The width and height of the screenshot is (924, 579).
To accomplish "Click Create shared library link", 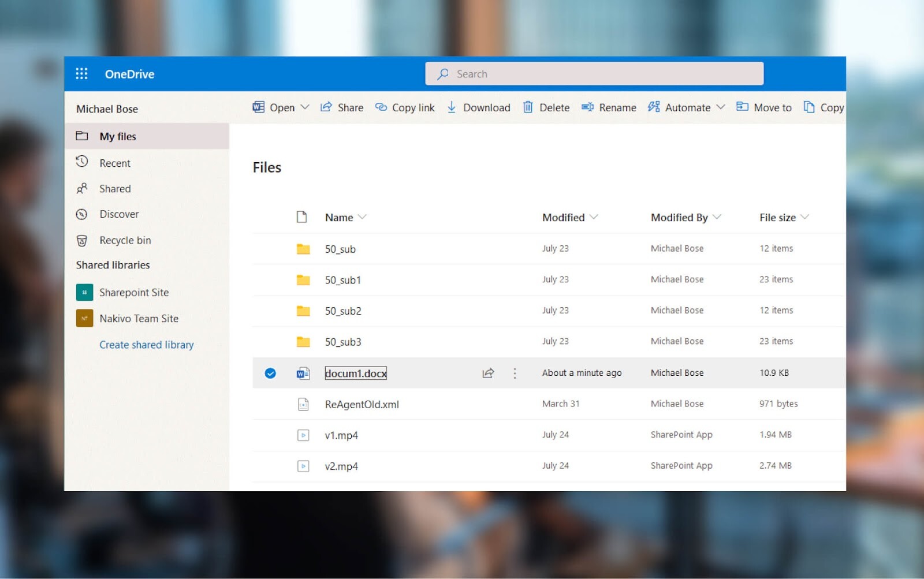I will 147,345.
